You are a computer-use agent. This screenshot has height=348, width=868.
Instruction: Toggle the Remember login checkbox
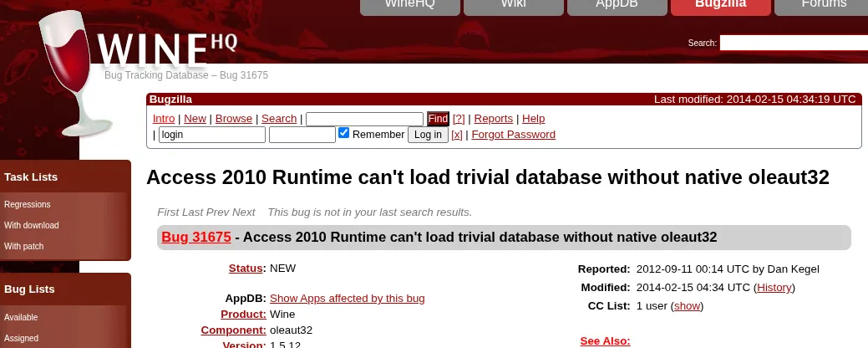[x=343, y=134]
